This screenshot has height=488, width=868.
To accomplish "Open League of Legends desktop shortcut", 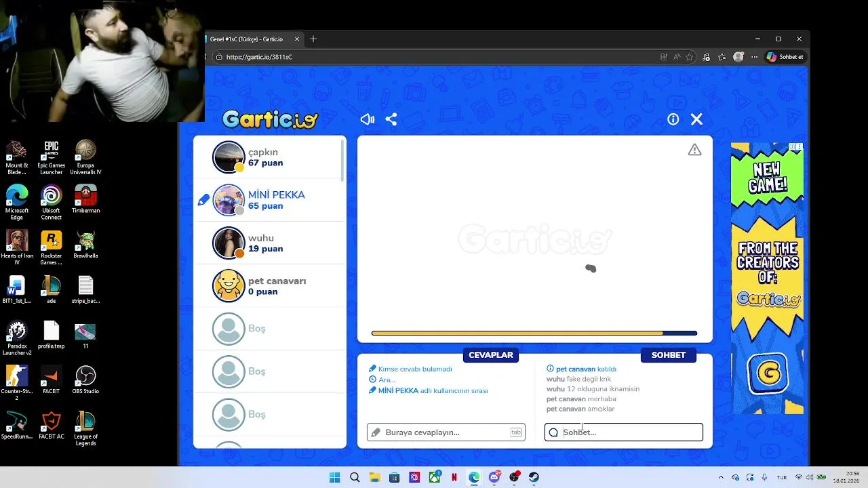I will pos(85,428).
